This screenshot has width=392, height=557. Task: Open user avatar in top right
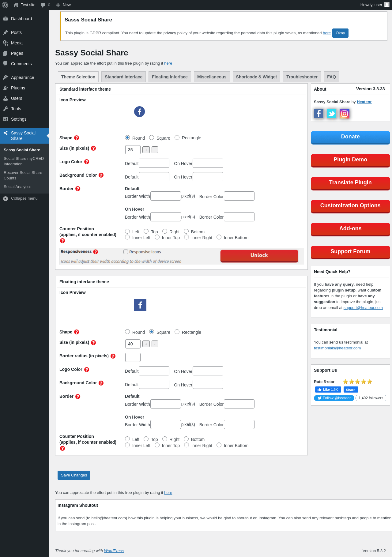click(x=387, y=5)
